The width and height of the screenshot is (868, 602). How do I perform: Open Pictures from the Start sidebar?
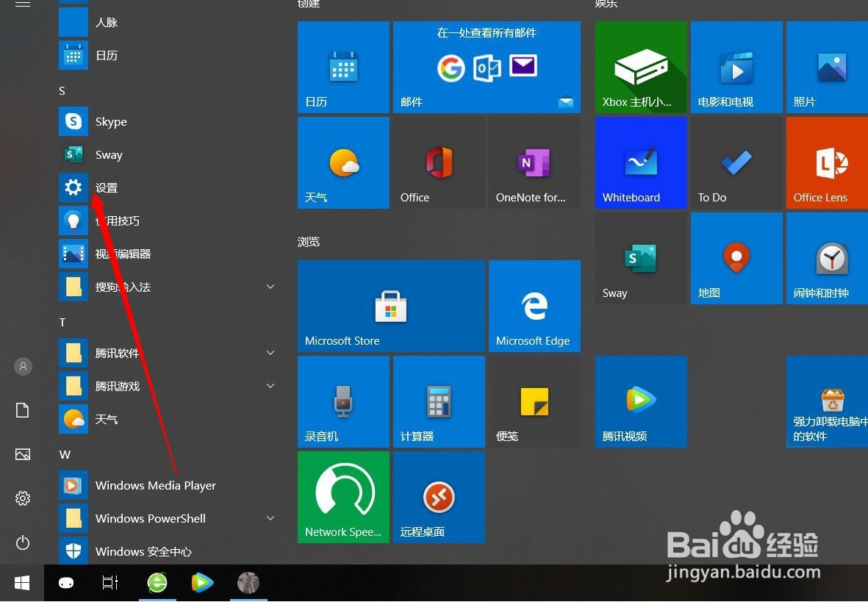pyautogui.click(x=23, y=454)
